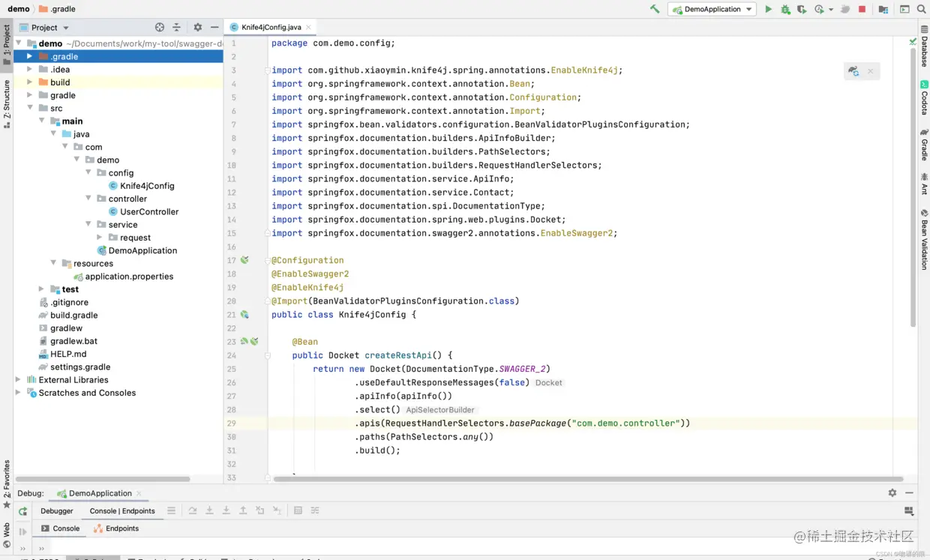Click the Search Everywhere magnifier icon

(921, 9)
